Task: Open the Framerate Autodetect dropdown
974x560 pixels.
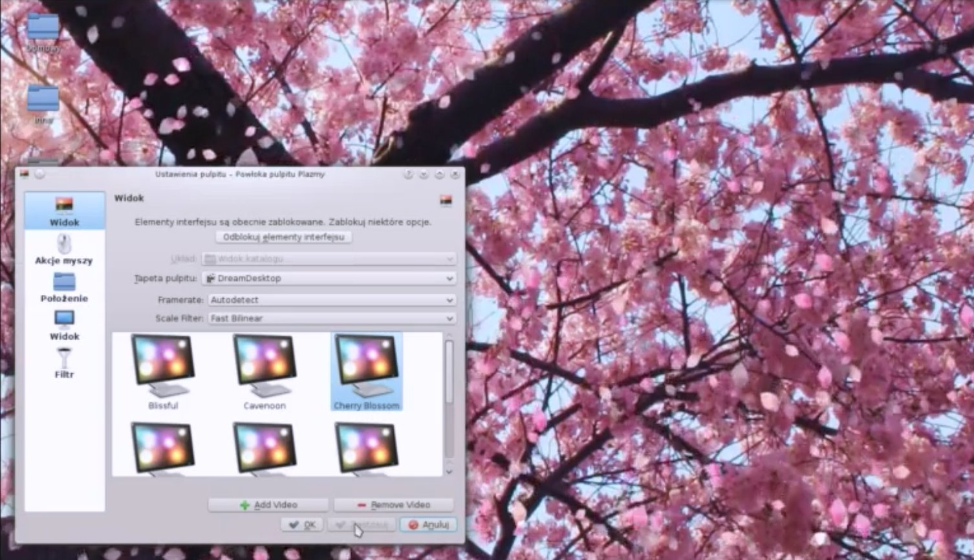Action: (332, 300)
